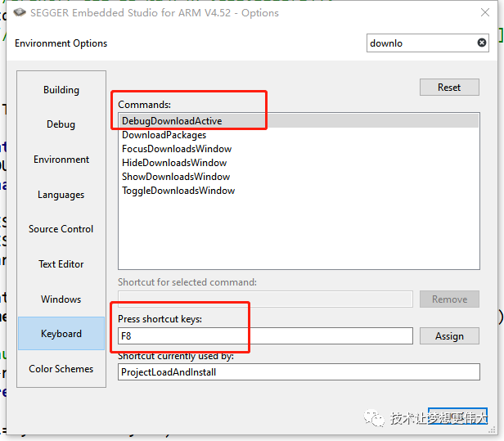Switch to the Environment category
This screenshot has height=441, width=504.
[61, 160]
